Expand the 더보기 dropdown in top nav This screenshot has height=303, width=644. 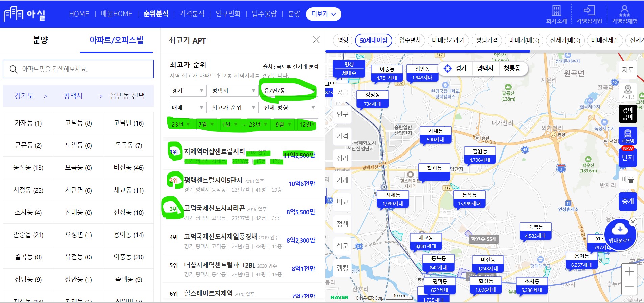coord(323,14)
